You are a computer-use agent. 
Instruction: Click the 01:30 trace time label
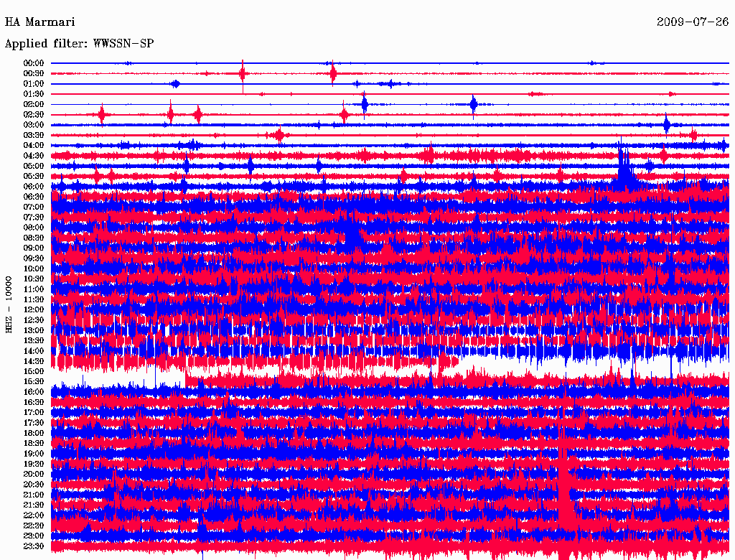34,94
